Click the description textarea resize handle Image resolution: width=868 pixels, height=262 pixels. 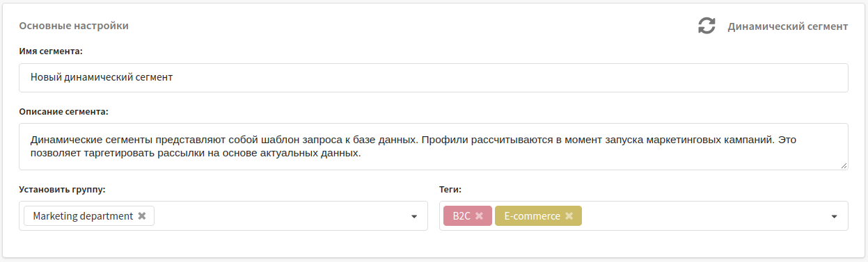click(844, 165)
